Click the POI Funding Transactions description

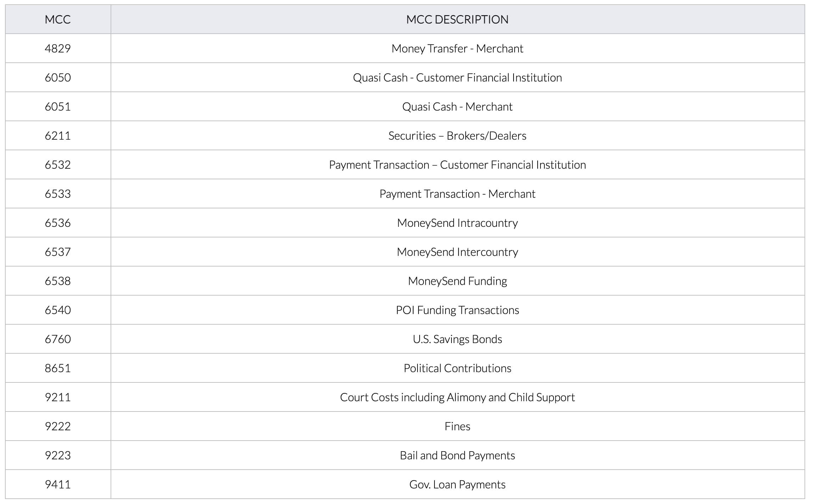click(457, 310)
